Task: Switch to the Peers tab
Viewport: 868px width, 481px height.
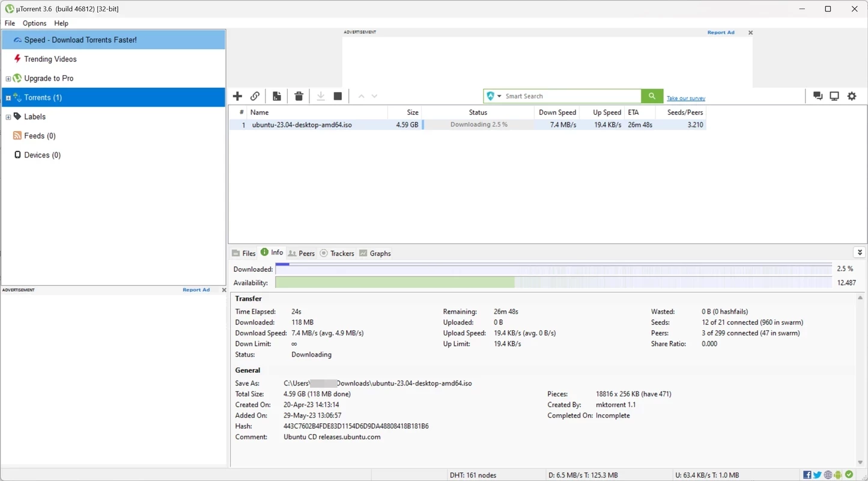Action: tap(302, 253)
